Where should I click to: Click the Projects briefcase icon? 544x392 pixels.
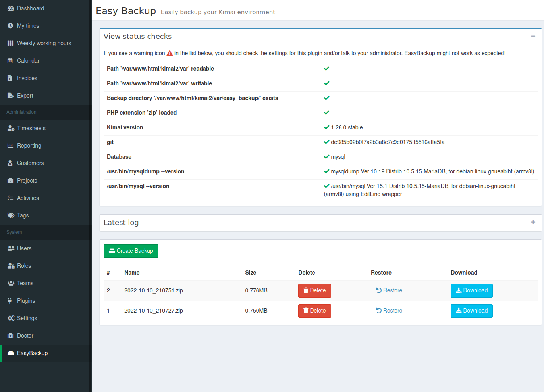(x=11, y=181)
